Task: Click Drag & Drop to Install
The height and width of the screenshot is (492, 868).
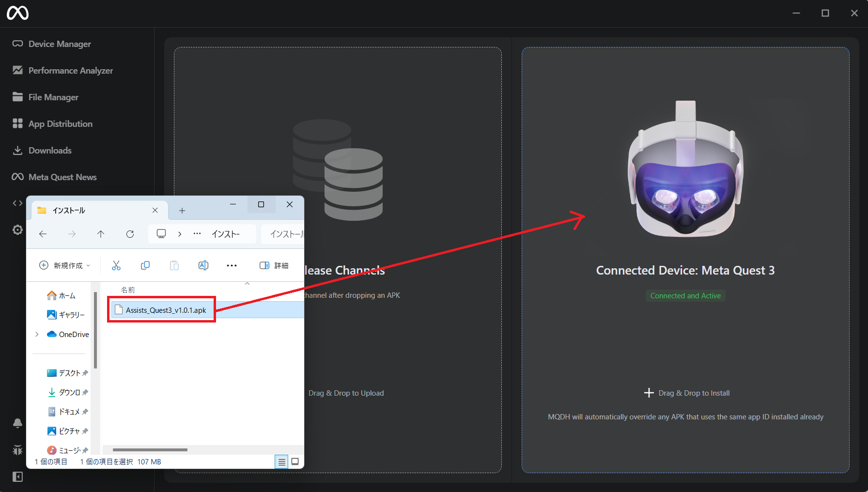Action: tap(686, 393)
